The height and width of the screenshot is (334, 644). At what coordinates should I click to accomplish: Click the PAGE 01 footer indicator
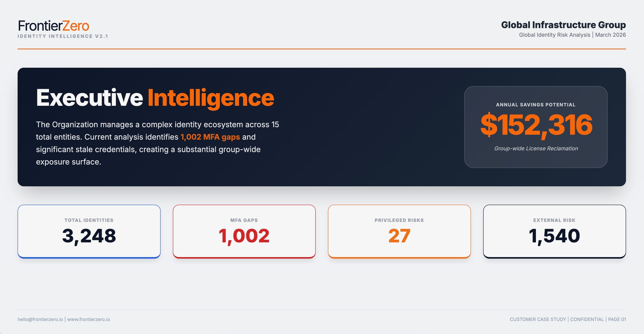pos(617,319)
